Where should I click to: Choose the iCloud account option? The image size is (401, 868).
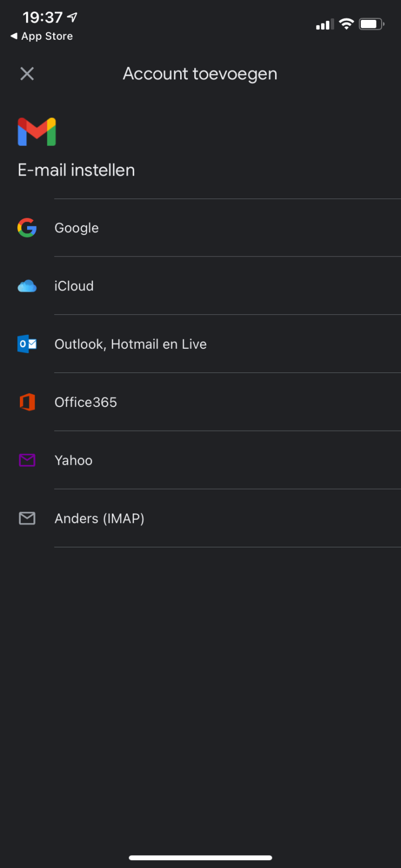[74, 286]
